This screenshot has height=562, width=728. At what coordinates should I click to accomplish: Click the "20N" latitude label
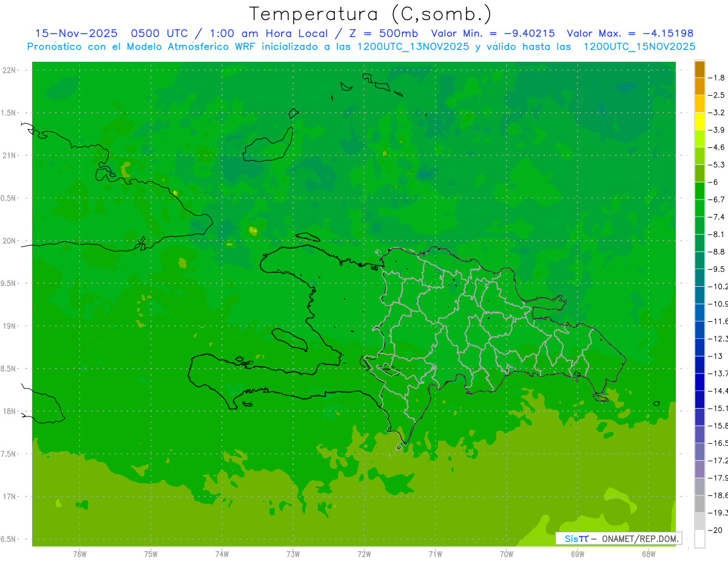9,241
